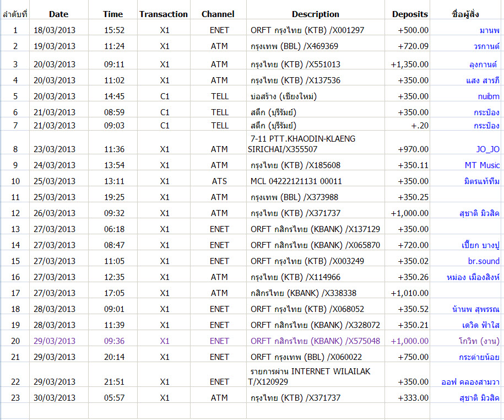Click deposit amount +1,350.00
This screenshot has height=420, width=504.
409,64
